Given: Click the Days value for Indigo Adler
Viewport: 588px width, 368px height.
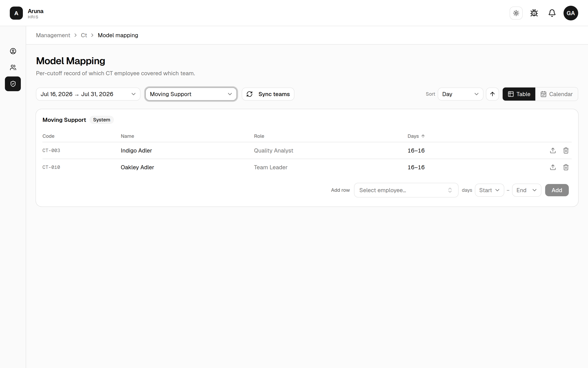Looking at the screenshot, I should pos(416,151).
